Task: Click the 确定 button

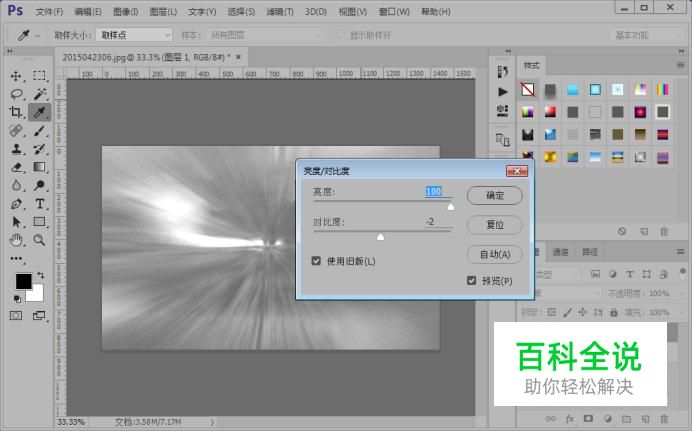Action: (x=495, y=195)
